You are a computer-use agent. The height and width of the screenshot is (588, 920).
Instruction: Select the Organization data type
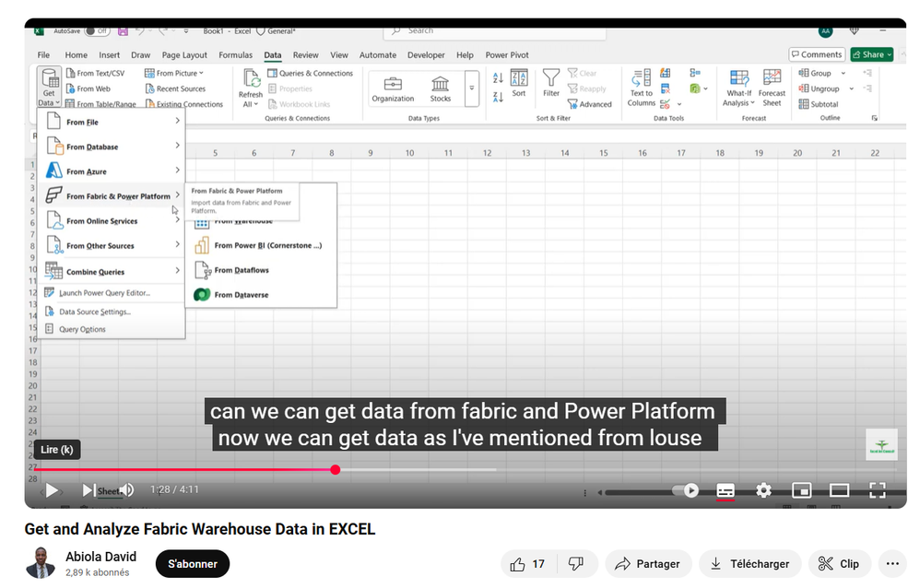coord(393,88)
